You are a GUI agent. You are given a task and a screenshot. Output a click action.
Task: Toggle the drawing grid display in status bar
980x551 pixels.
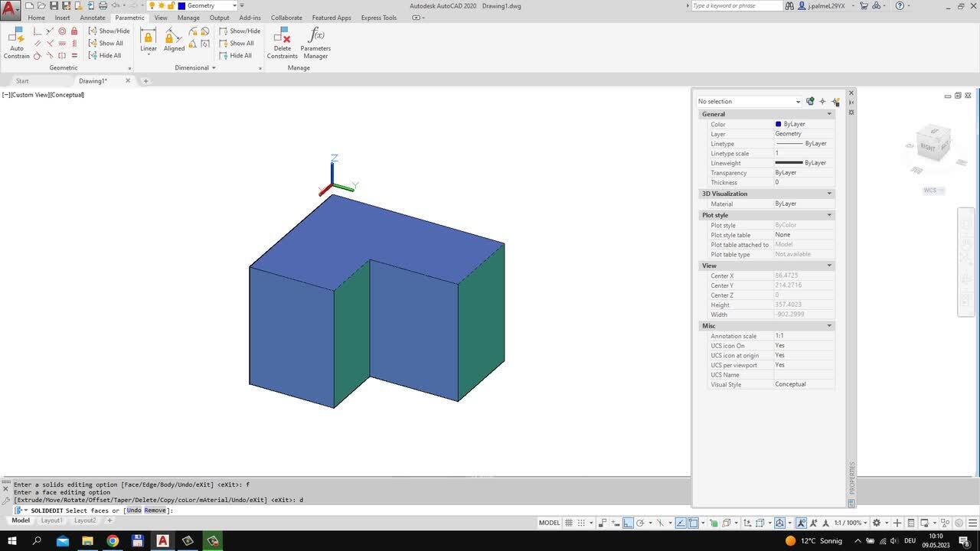point(569,523)
